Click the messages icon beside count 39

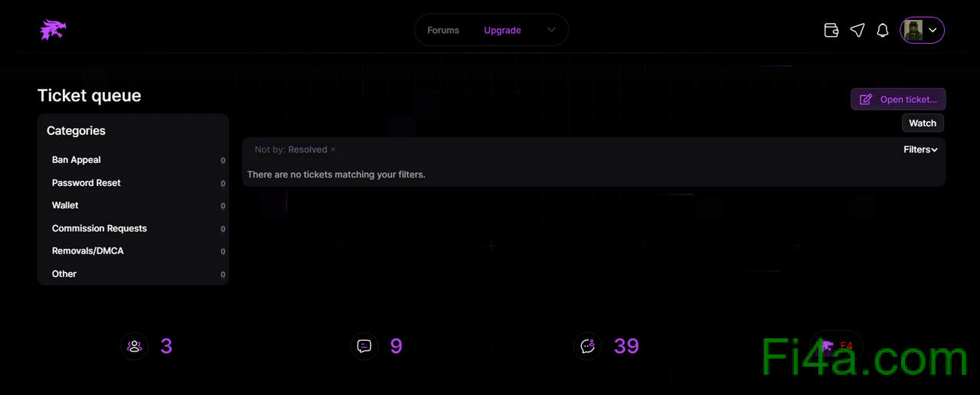pos(587,346)
